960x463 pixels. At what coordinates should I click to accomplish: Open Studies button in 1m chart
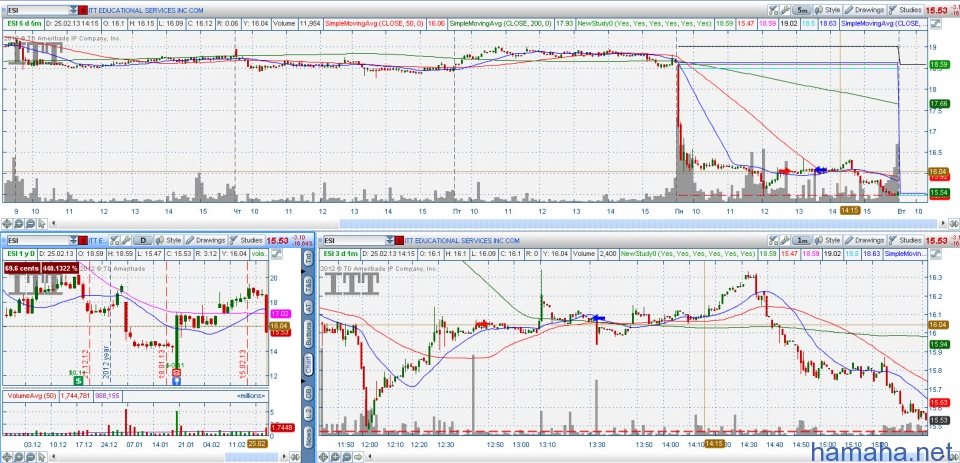pyautogui.click(x=906, y=240)
